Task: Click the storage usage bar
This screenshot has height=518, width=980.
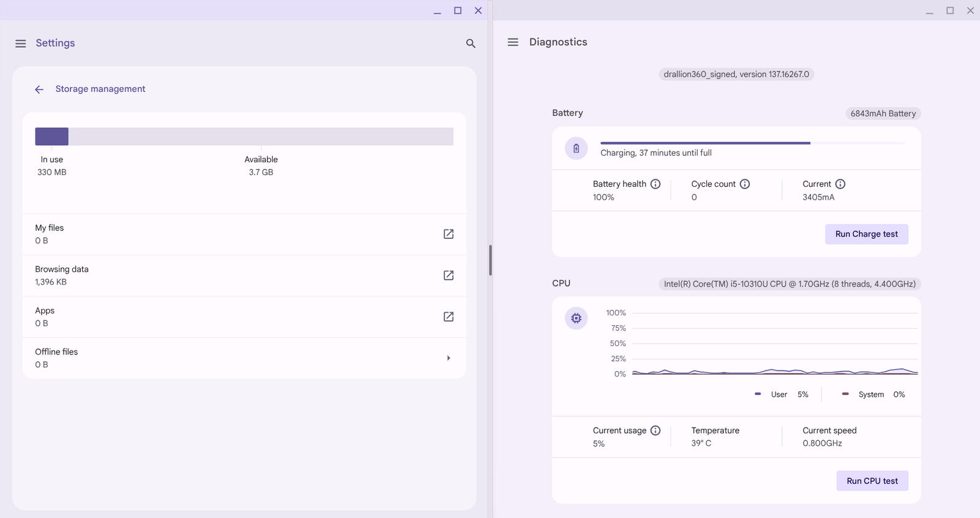Action: click(244, 137)
